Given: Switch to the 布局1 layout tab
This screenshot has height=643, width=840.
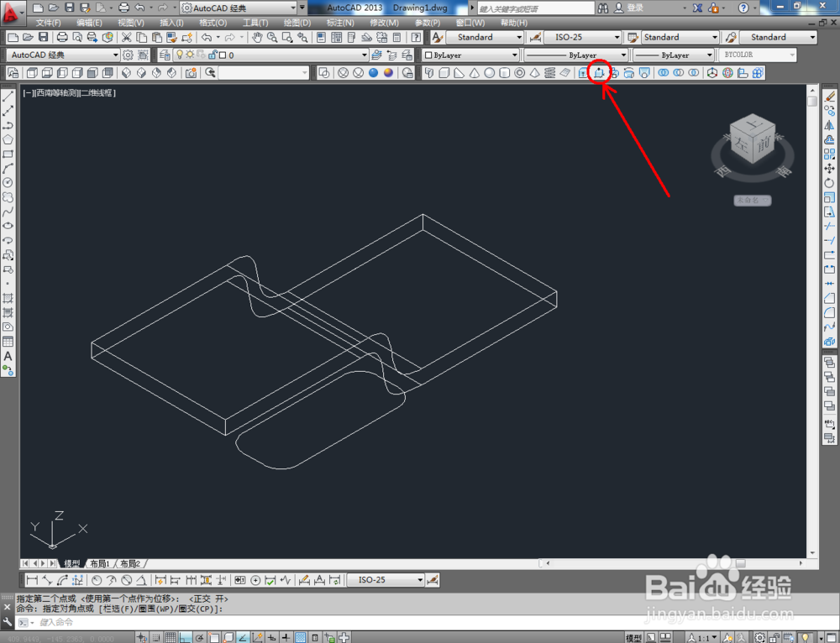Looking at the screenshot, I should click(x=100, y=564).
